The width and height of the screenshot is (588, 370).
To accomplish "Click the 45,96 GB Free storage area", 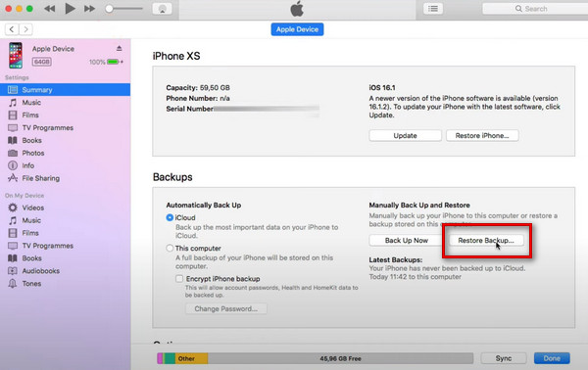I will 340,358.
